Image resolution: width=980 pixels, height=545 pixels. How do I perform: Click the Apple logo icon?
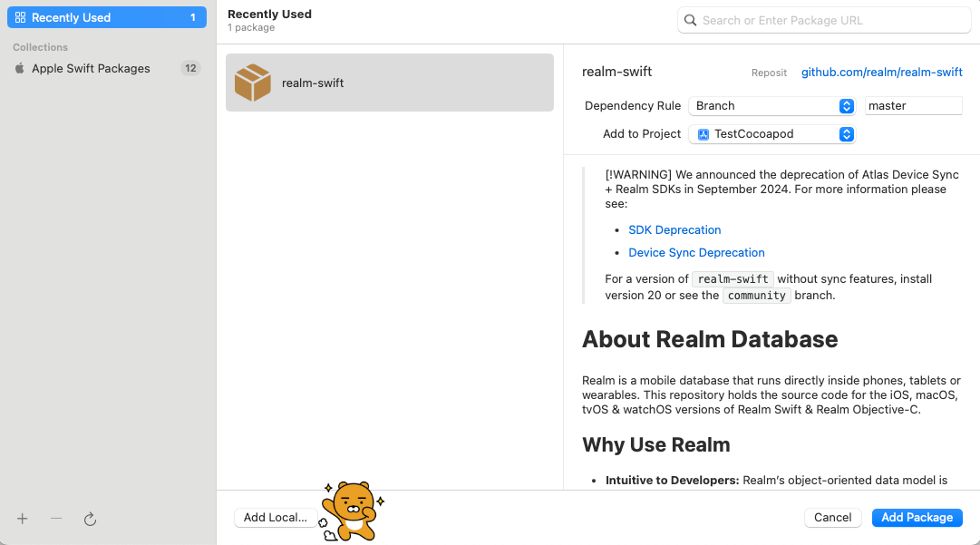point(19,68)
